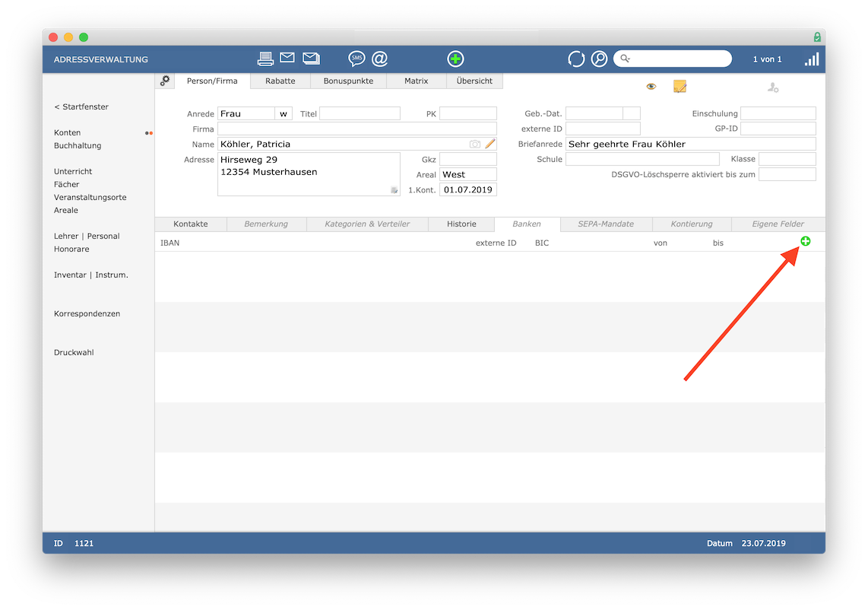Click the gray person settings icon
Viewport: 868px width, 610px height.
click(773, 87)
